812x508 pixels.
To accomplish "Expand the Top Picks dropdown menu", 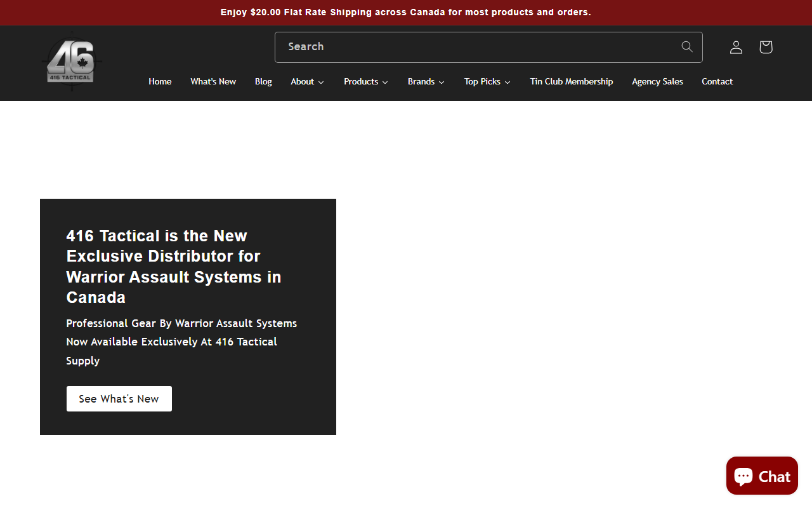I will click(487, 81).
